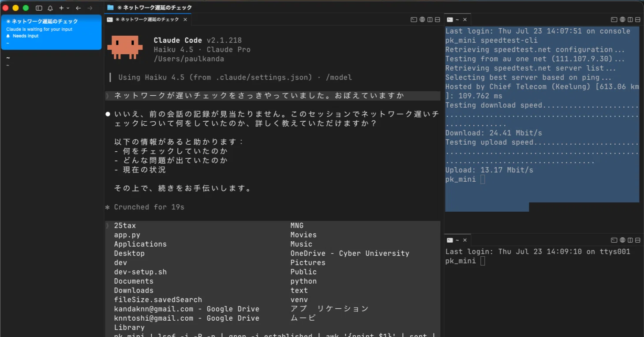Split the ttys001 pane vertically
This screenshot has width=644, height=337.
coord(630,240)
